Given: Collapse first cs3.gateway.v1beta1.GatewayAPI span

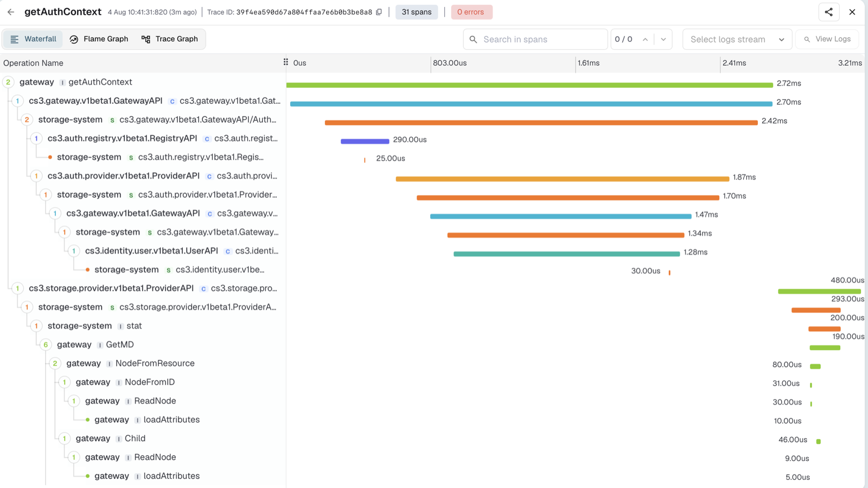Looking at the screenshot, I should click(17, 101).
